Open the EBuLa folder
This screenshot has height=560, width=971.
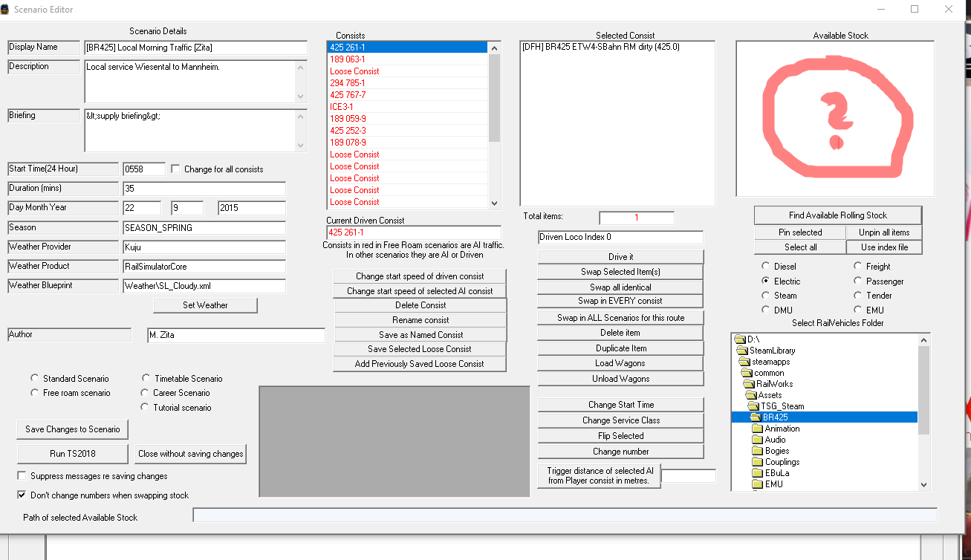tap(777, 473)
